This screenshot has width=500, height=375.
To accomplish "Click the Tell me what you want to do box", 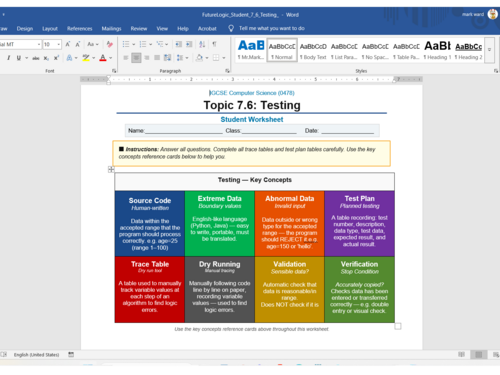I will (272, 28).
